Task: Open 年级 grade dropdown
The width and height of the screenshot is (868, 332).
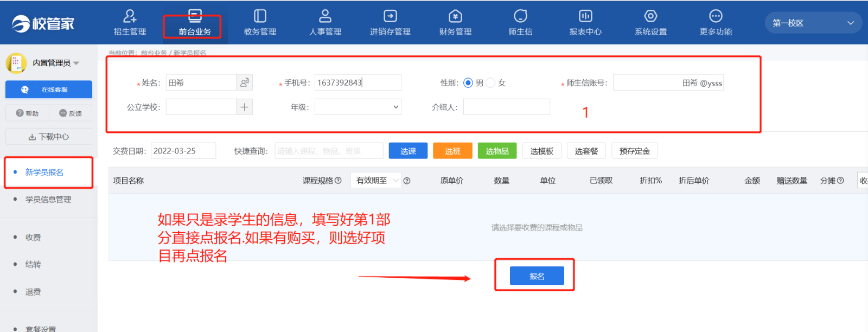Action: pos(358,107)
